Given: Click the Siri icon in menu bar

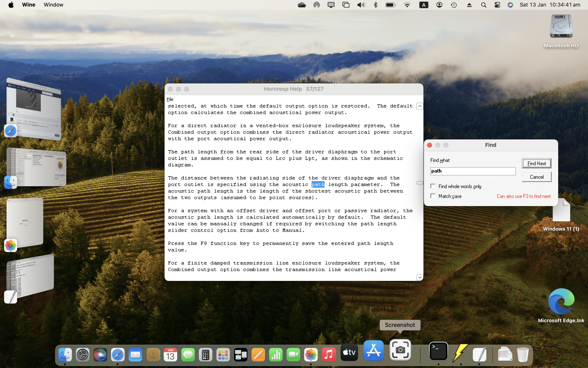Looking at the screenshot, I should (510, 5).
